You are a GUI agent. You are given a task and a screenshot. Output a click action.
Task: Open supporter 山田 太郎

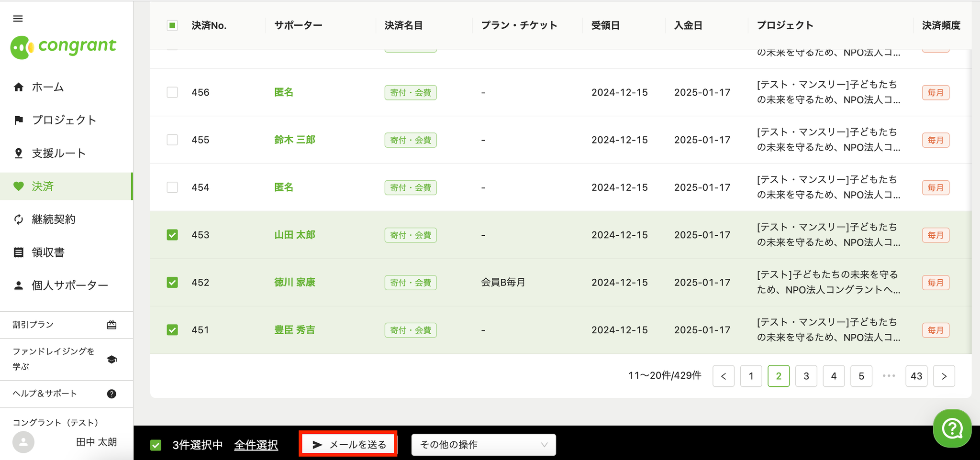pos(295,235)
